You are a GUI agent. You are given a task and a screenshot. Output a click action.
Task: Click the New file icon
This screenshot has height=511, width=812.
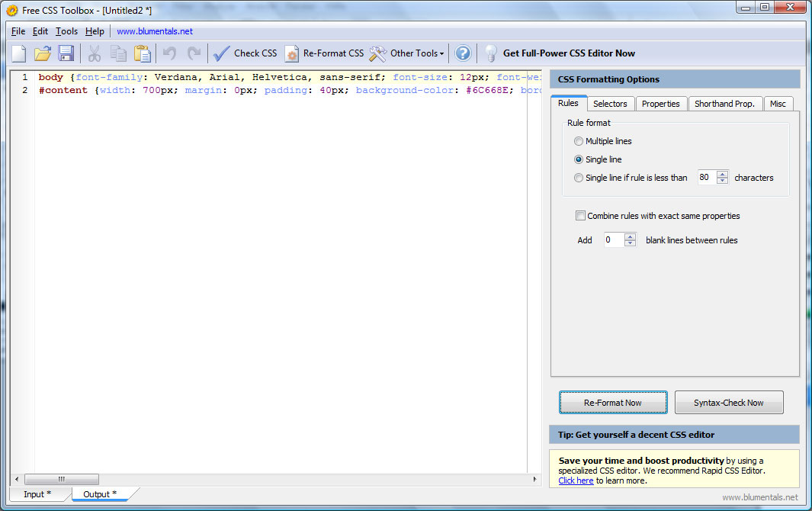point(19,53)
